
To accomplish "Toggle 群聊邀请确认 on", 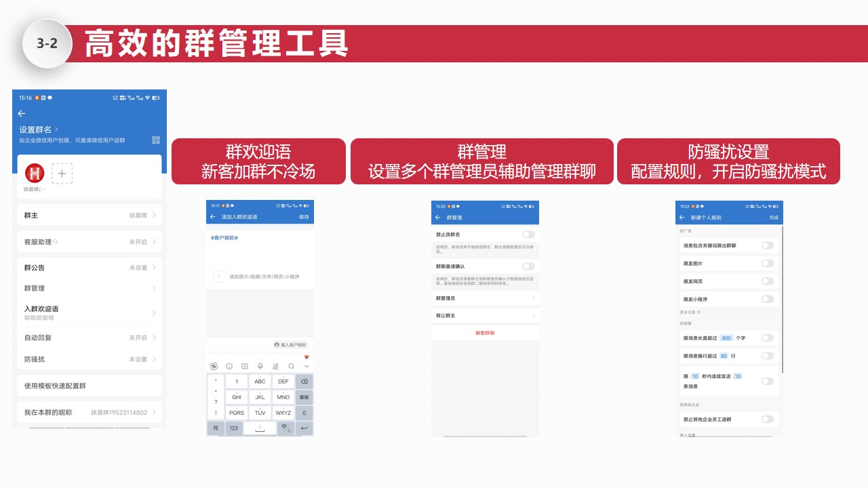I will point(528,266).
